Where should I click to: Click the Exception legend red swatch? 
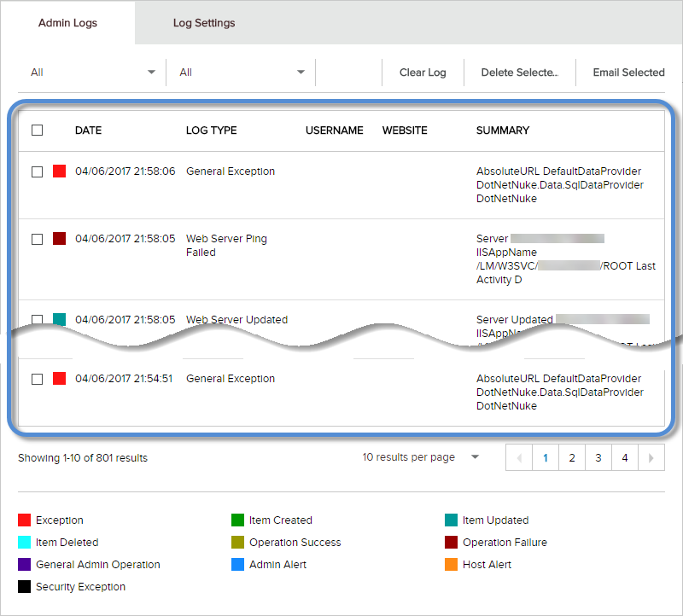pyautogui.click(x=25, y=520)
